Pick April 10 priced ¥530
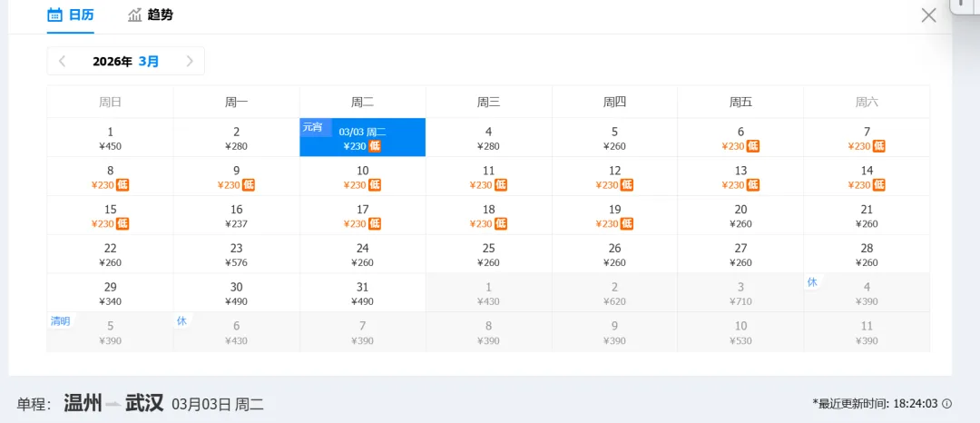Viewport: 980px width, 423px height. tap(740, 332)
